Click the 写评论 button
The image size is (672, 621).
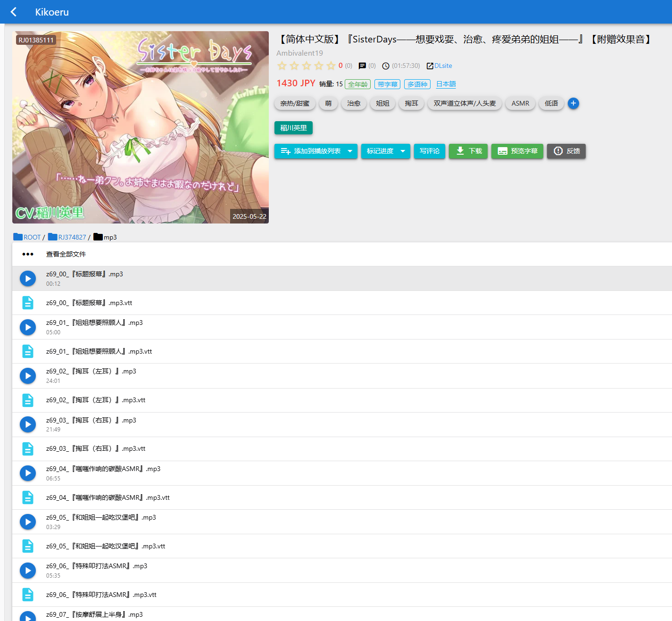pos(429,151)
